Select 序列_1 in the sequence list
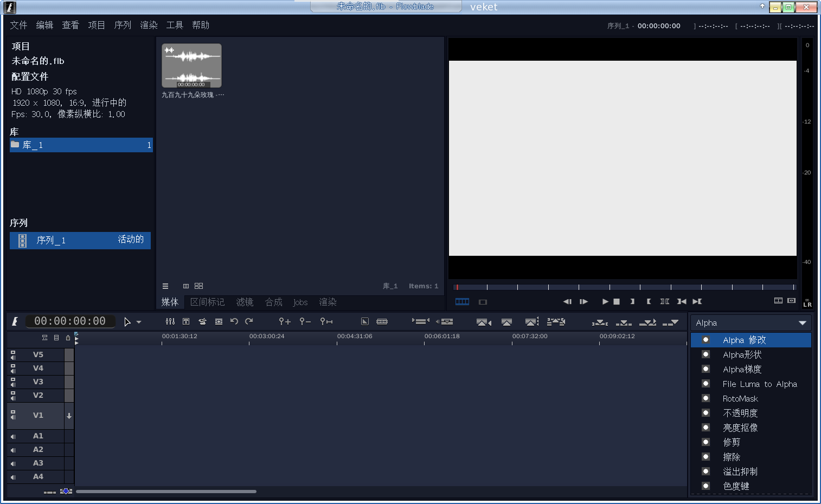Image resolution: width=821 pixels, height=504 pixels. coord(80,240)
